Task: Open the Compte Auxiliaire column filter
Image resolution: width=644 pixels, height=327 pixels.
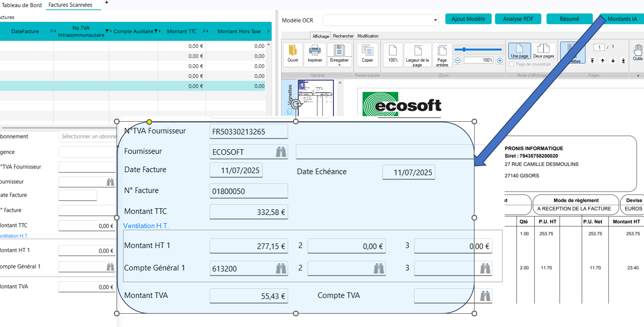Action: tap(156, 32)
